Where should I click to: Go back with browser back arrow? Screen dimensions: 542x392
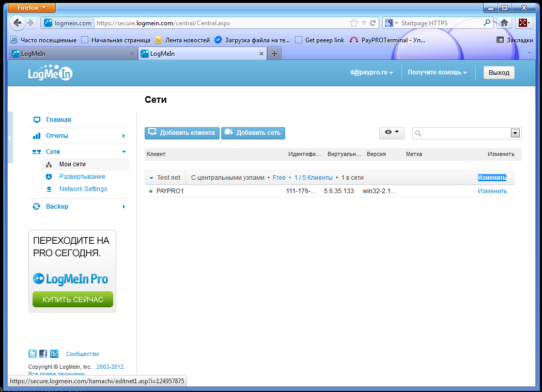click(x=18, y=23)
